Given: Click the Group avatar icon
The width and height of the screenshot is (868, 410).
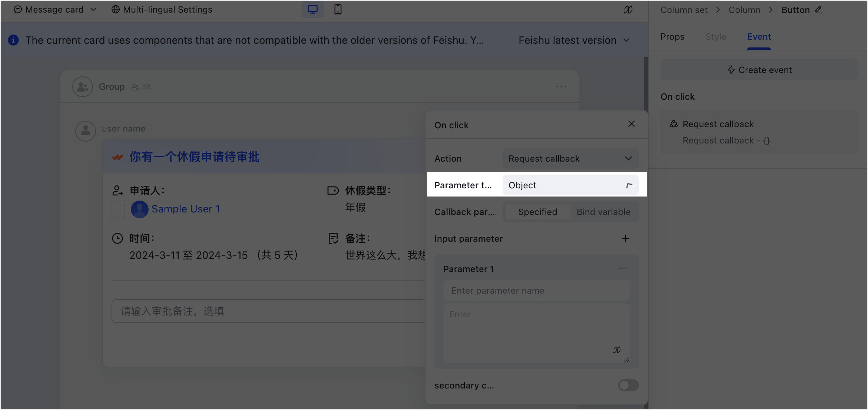Looking at the screenshot, I should point(82,87).
